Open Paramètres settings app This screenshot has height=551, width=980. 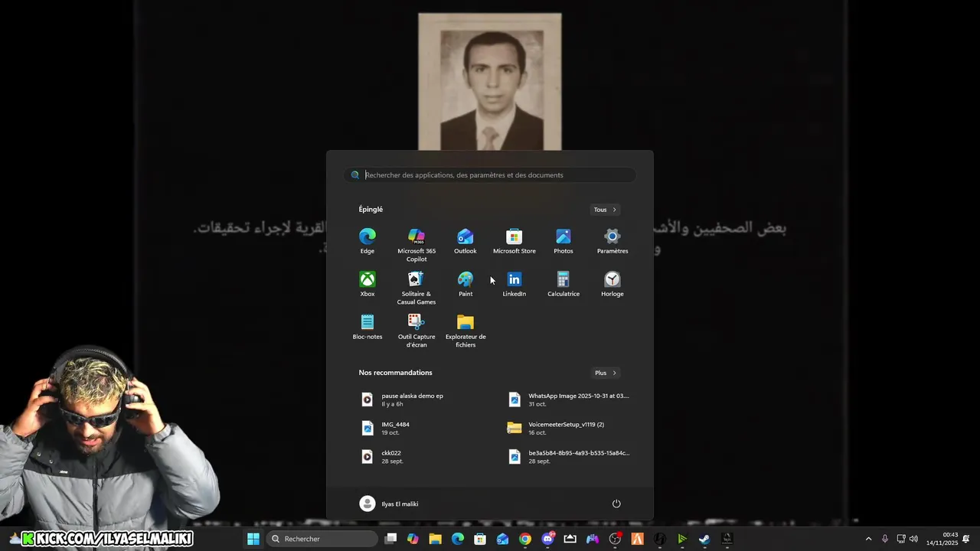[x=612, y=241]
